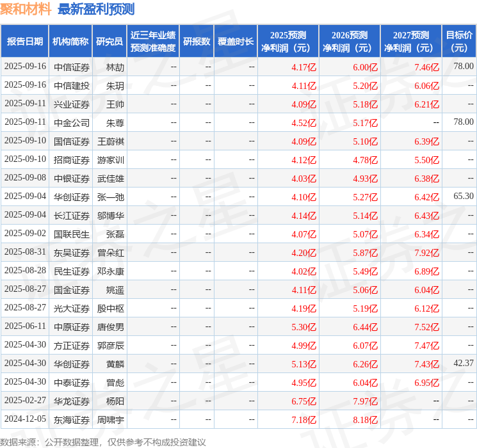
Task: Click analyst name 游家训
Action: 111,160
